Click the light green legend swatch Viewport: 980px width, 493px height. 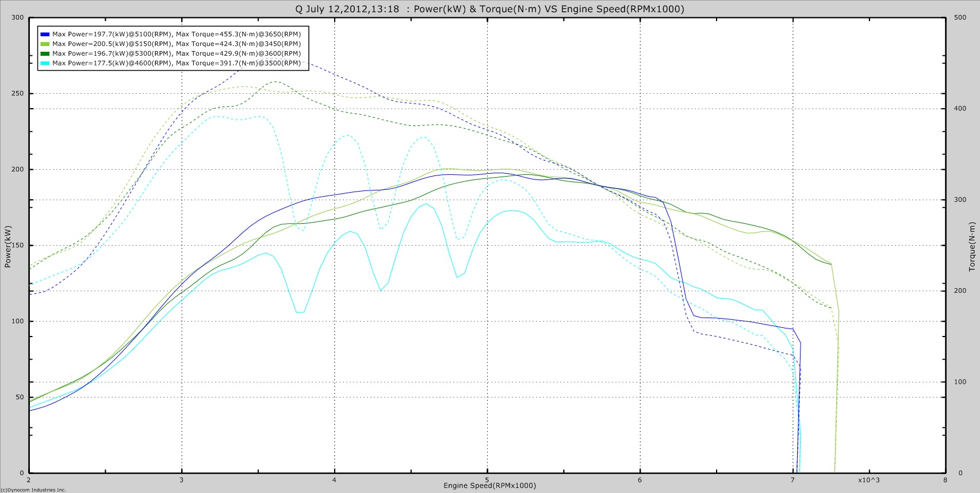point(45,44)
